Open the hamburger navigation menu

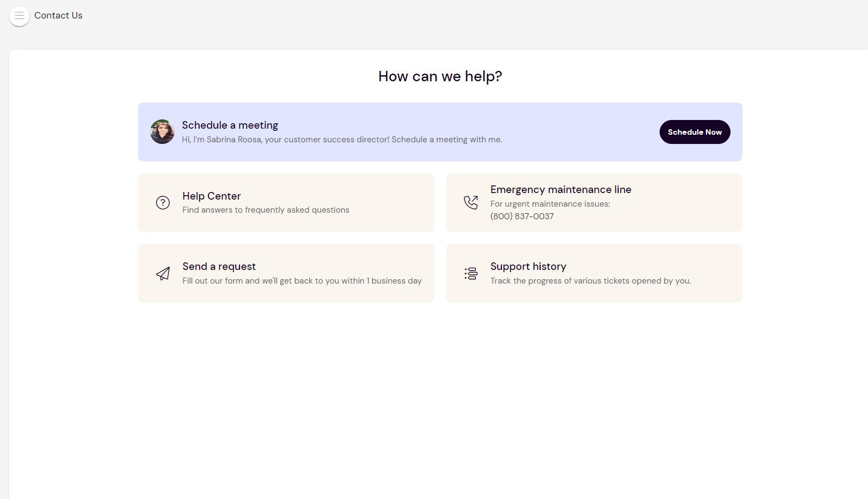pyautogui.click(x=19, y=16)
